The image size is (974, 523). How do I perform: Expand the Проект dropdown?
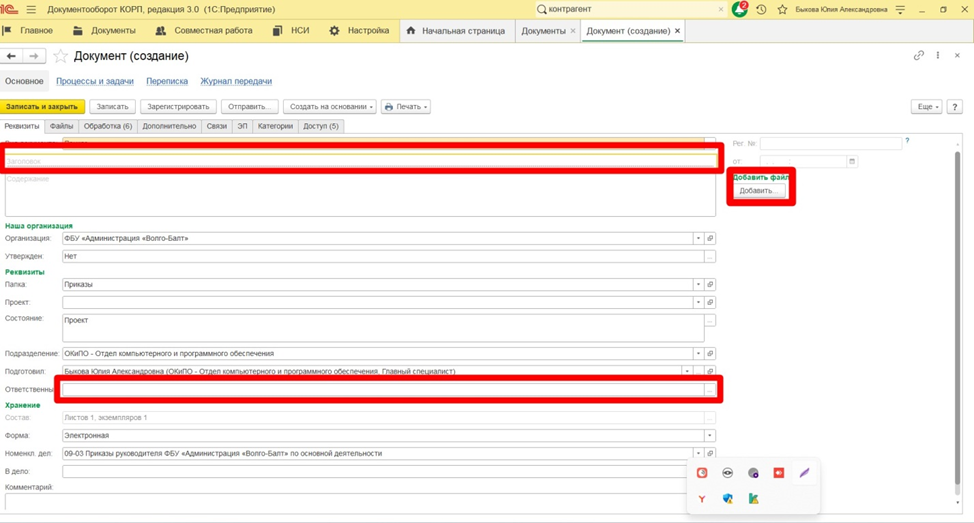pyautogui.click(x=698, y=302)
